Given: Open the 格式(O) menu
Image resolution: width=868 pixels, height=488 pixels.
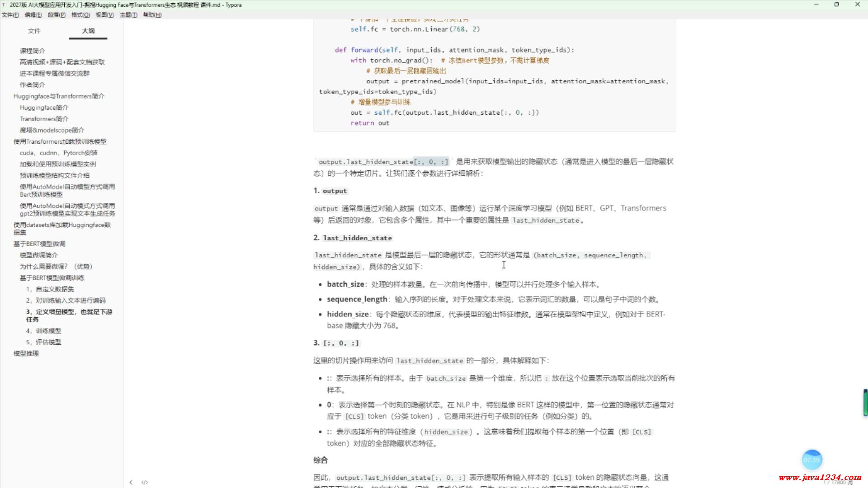Looking at the screenshot, I should (80, 15).
